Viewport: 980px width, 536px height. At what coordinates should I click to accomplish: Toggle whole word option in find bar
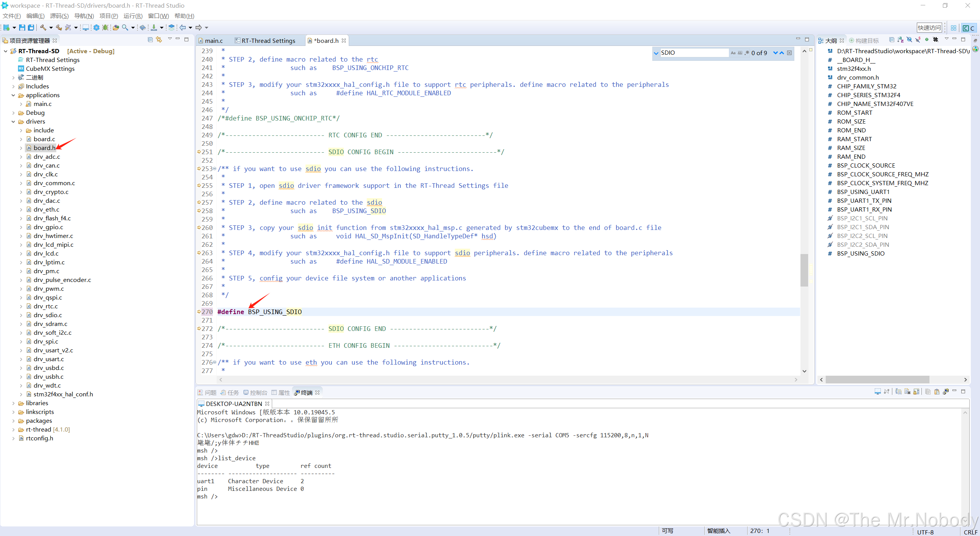click(740, 53)
